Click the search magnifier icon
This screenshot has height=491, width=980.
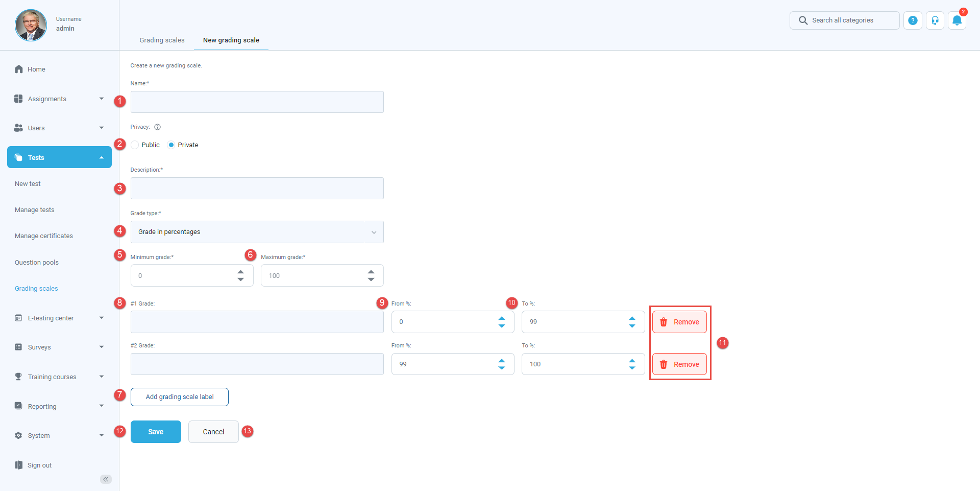coord(803,20)
